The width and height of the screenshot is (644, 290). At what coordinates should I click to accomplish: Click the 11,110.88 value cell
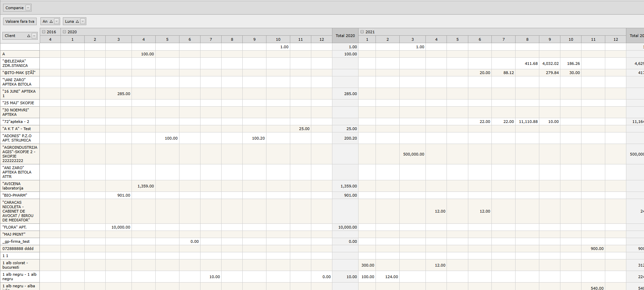coord(528,122)
